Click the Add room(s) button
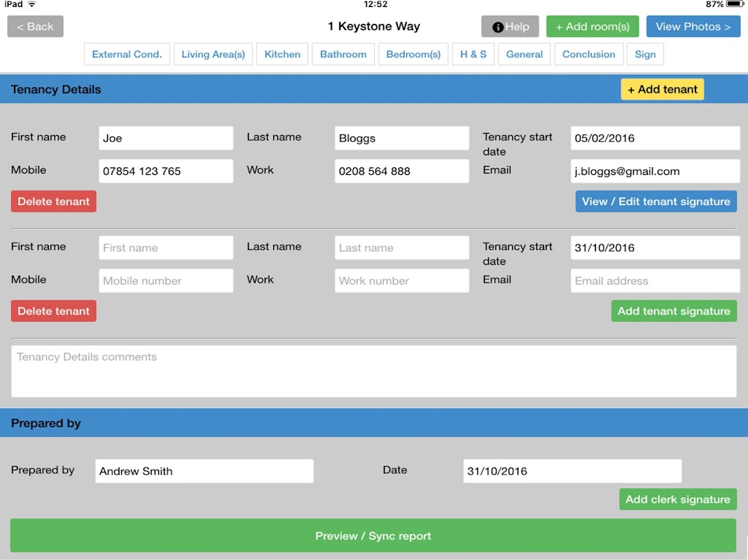 [593, 27]
